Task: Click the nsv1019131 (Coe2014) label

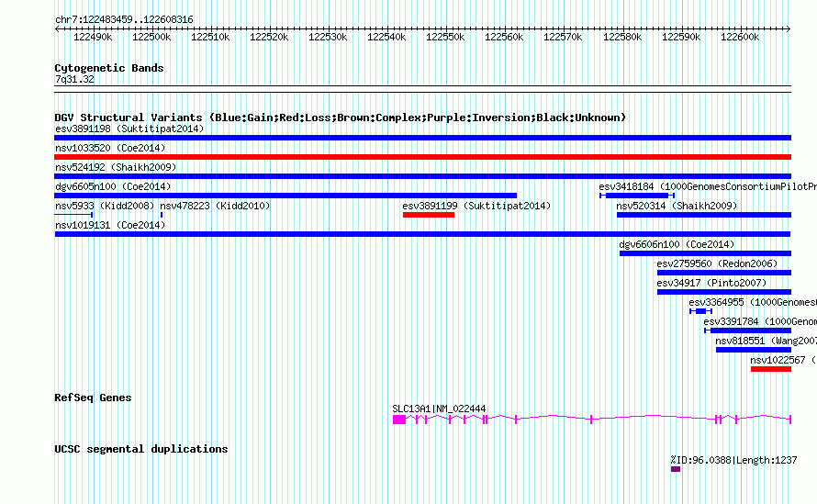Action: click(x=110, y=225)
